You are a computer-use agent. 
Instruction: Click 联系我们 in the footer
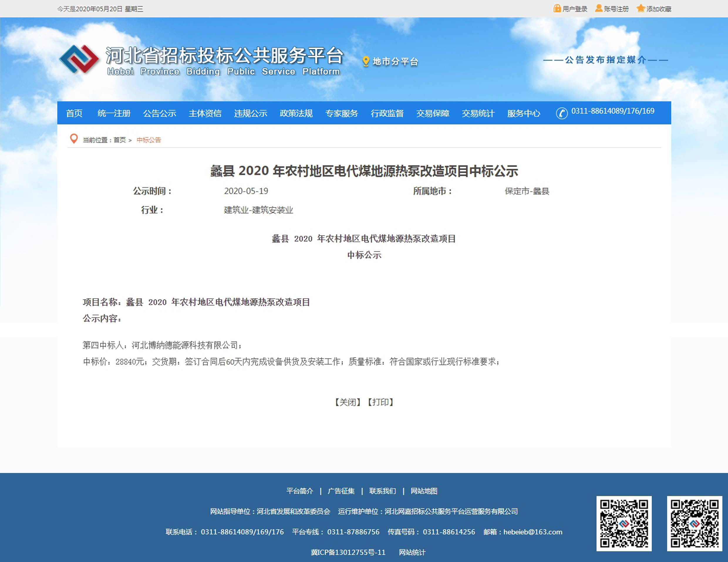(x=382, y=491)
